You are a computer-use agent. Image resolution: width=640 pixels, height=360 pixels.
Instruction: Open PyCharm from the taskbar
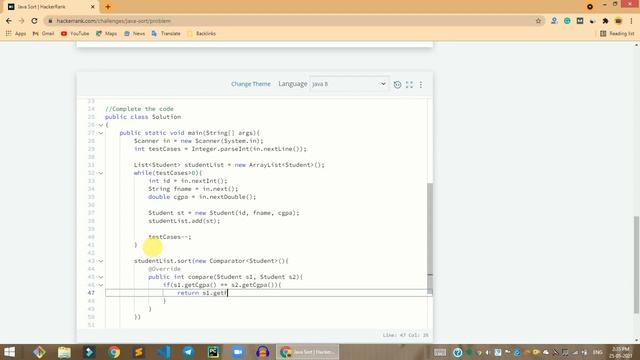coord(213,352)
